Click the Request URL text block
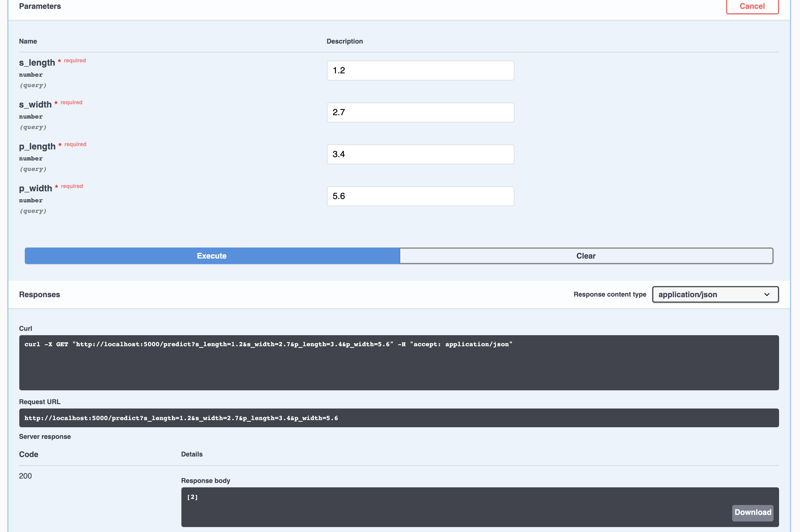Screen dimensions: 800x532 coord(399,418)
